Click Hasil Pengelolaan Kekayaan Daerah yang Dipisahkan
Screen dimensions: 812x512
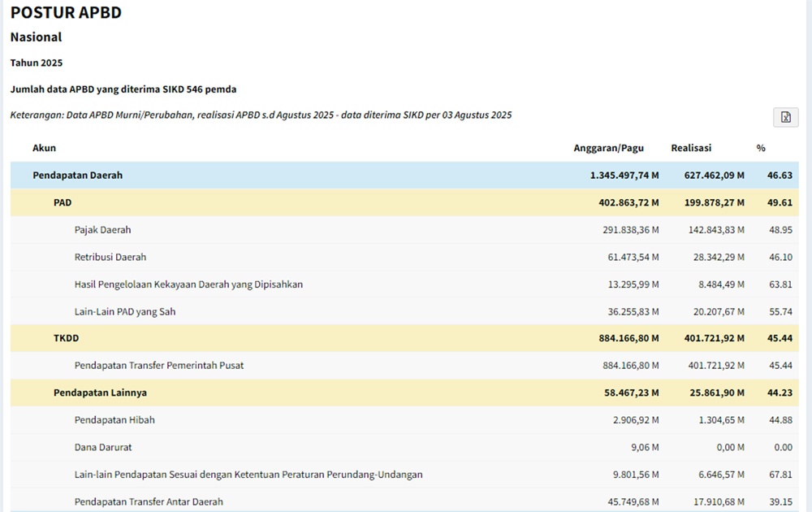(188, 284)
